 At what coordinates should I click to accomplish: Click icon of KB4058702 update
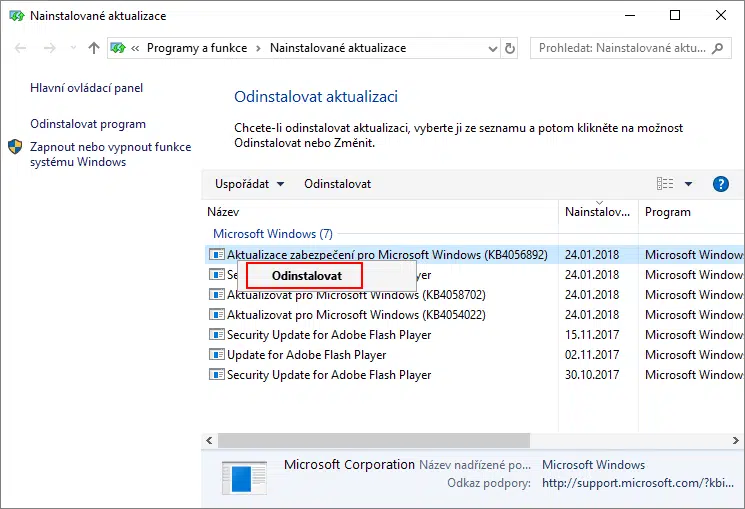point(217,294)
